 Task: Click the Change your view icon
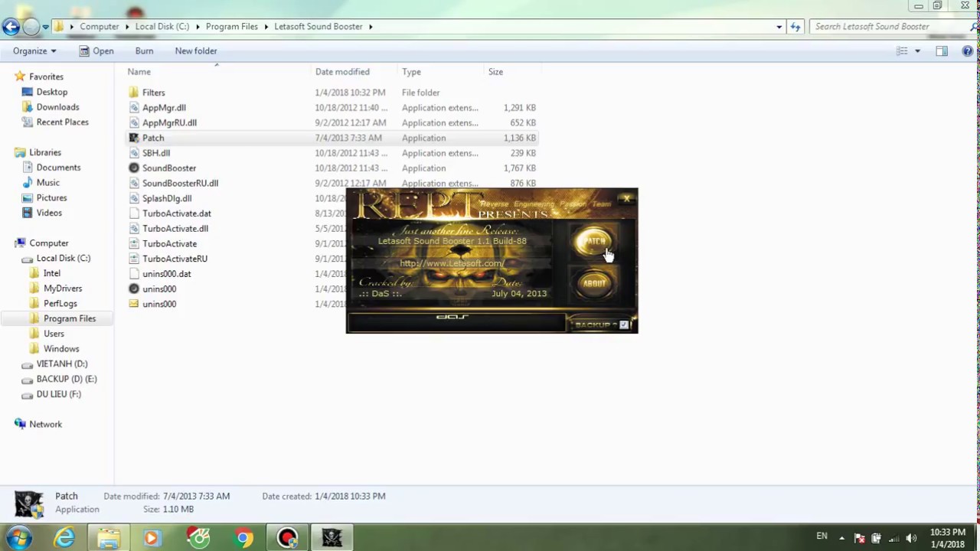(902, 51)
